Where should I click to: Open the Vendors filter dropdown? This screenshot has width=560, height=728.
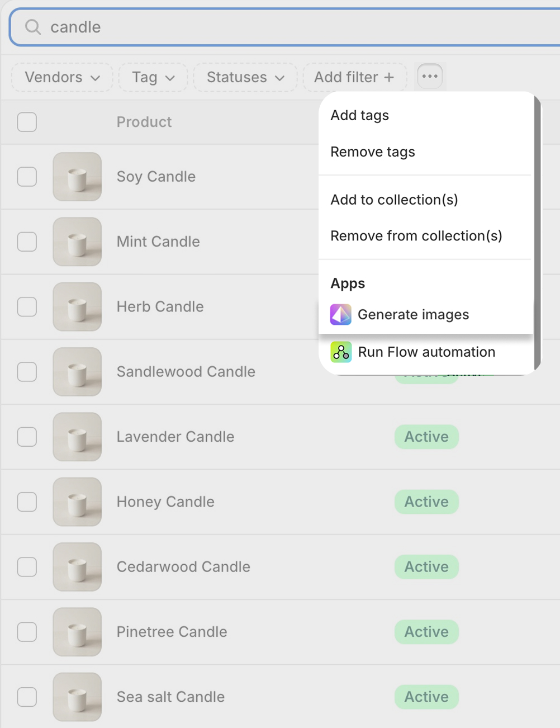[61, 77]
